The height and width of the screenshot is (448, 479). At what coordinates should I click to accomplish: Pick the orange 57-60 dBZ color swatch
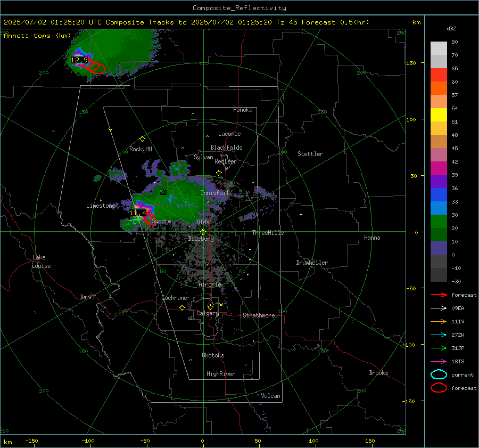click(x=439, y=88)
